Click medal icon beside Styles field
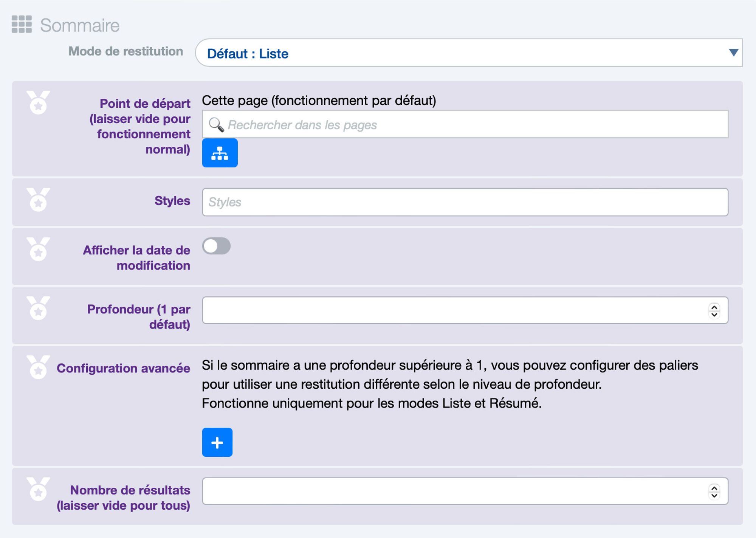Viewport: 756px width, 538px height. coord(38,199)
